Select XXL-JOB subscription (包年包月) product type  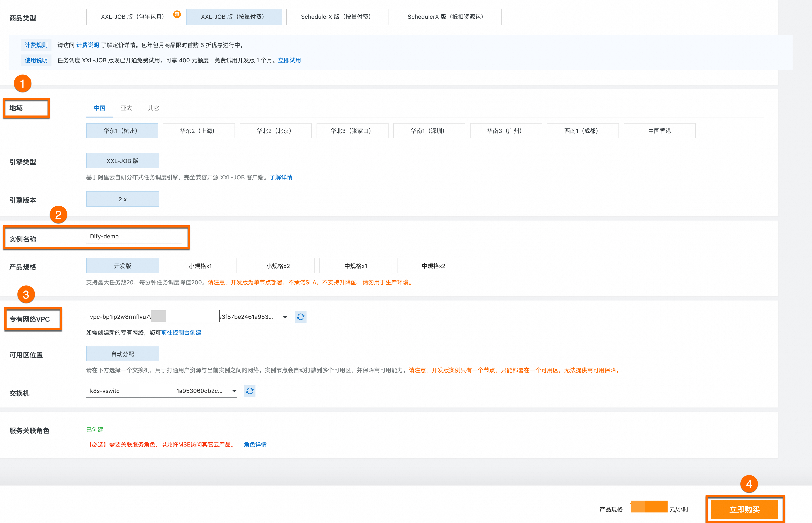point(134,17)
